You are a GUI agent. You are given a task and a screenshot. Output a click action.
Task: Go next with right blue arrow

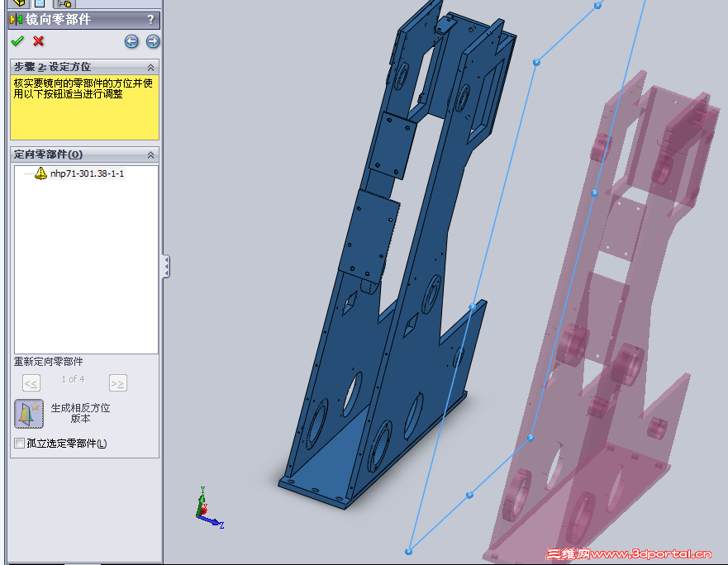click(152, 41)
